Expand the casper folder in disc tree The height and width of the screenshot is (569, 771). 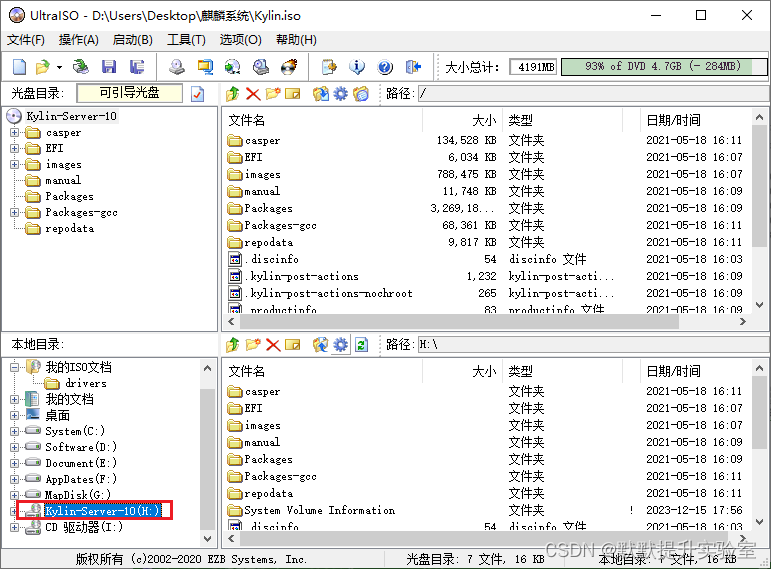point(14,132)
